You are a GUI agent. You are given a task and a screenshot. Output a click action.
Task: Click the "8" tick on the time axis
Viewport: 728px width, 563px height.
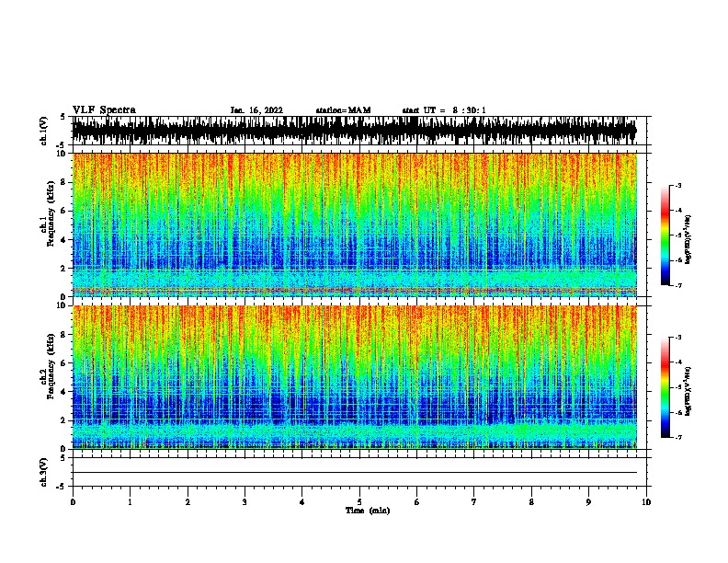tap(531, 502)
